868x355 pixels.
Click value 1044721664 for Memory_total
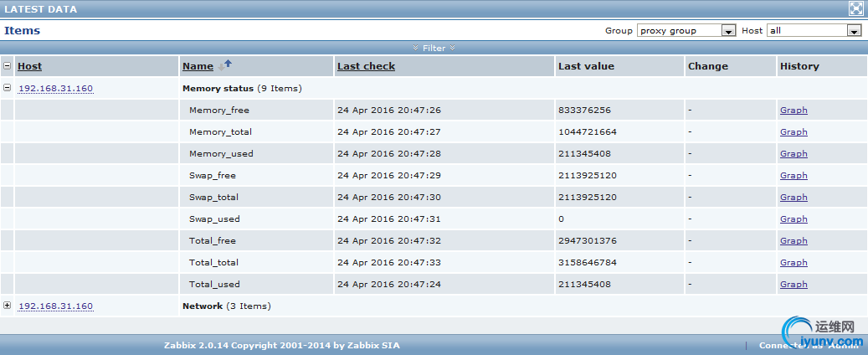pos(588,131)
